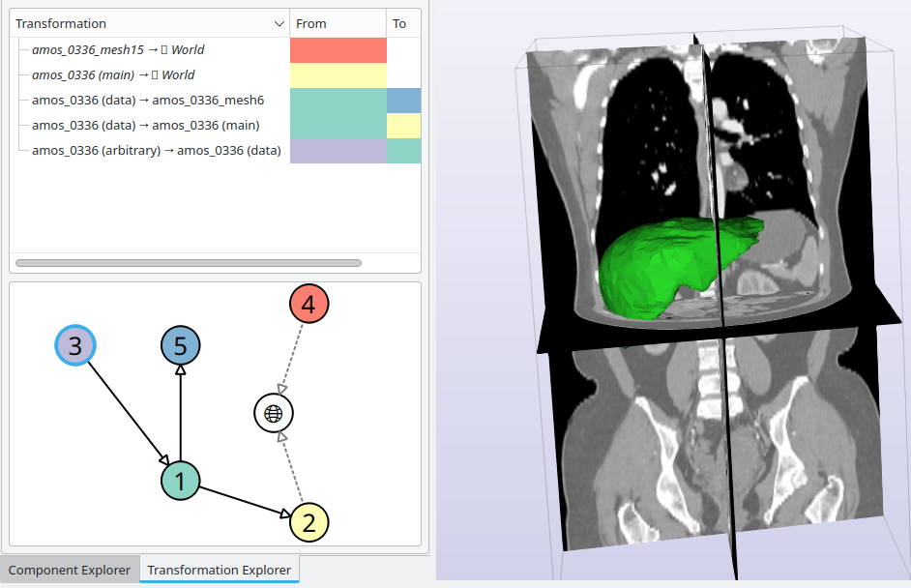Click the horizontal scrollbar under the table
911x588 pixels.
pyautogui.click(x=189, y=262)
